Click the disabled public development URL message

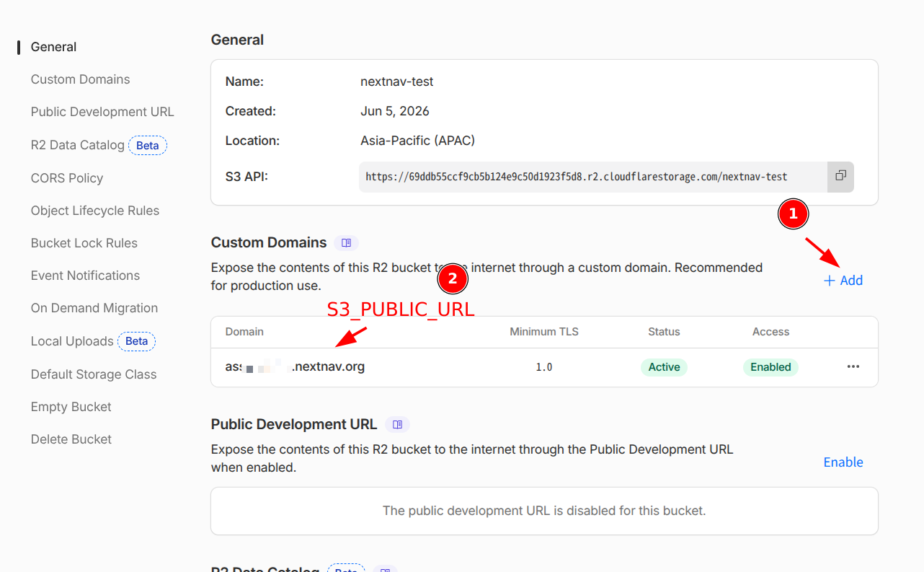pyautogui.click(x=544, y=511)
